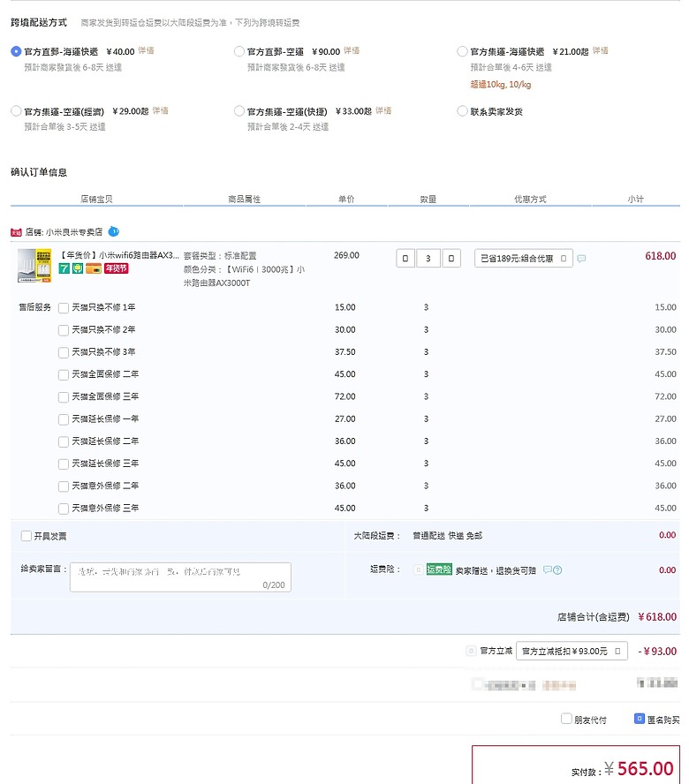Viewport: 689px width, 784px height.
Task: Enable the 开具发票 invoice checkbox
Action: tap(26, 536)
